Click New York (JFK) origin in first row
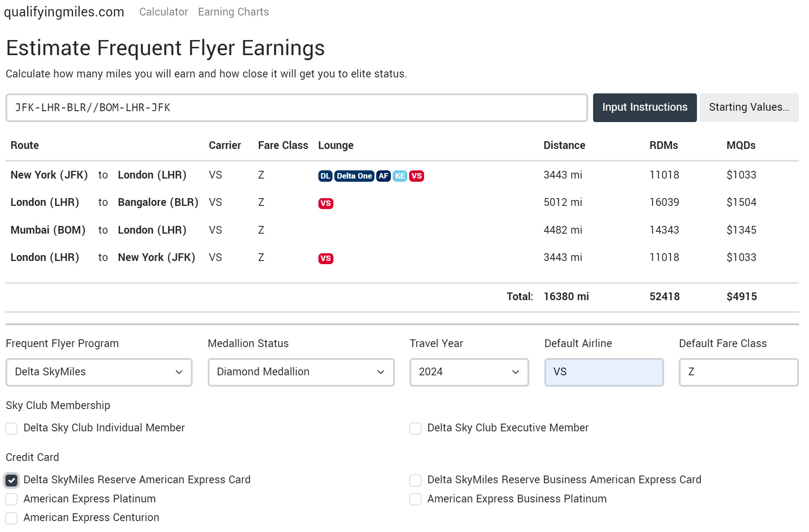809x532 pixels. tap(49, 175)
